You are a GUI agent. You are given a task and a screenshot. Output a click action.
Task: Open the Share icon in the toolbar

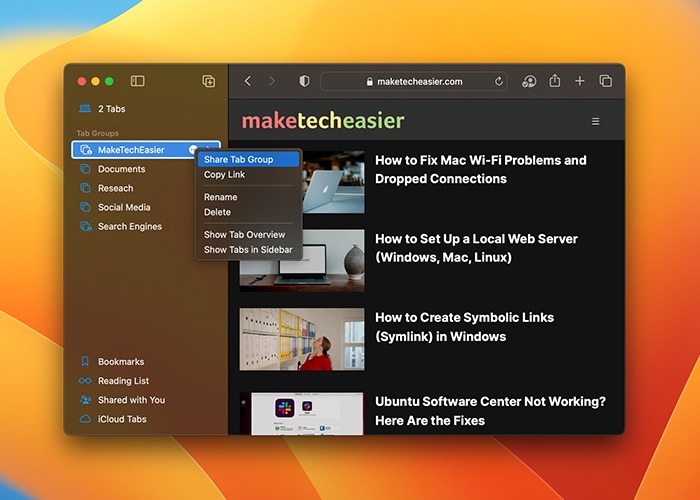(554, 80)
